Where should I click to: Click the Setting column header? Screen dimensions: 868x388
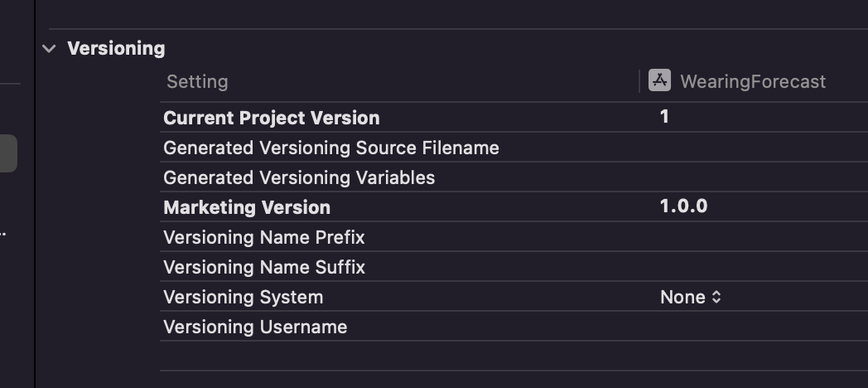pos(197,81)
